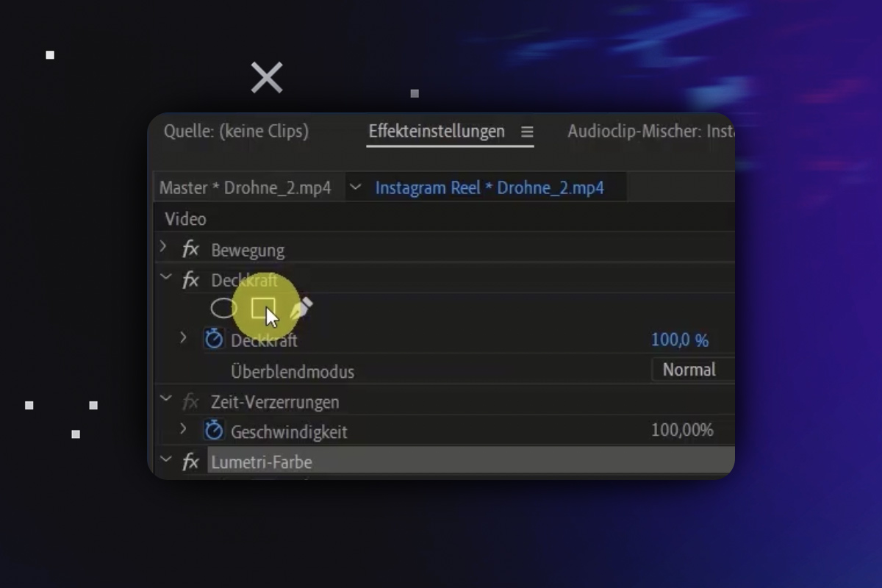Select the Bewegung effect label
Screen dimensions: 882x588
248,251
